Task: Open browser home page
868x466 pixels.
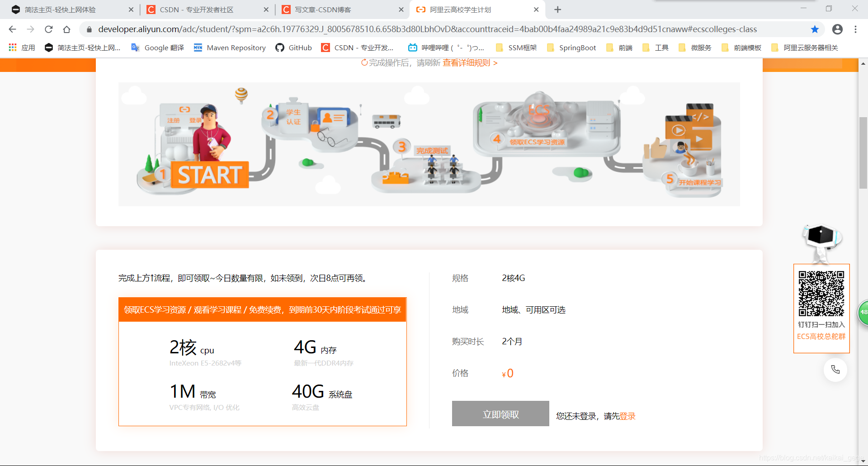Action: (x=66, y=29)
